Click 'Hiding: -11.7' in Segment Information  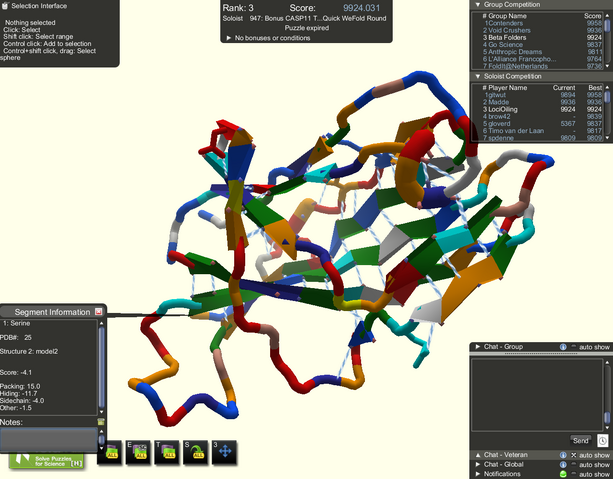[x=19, y=393]
